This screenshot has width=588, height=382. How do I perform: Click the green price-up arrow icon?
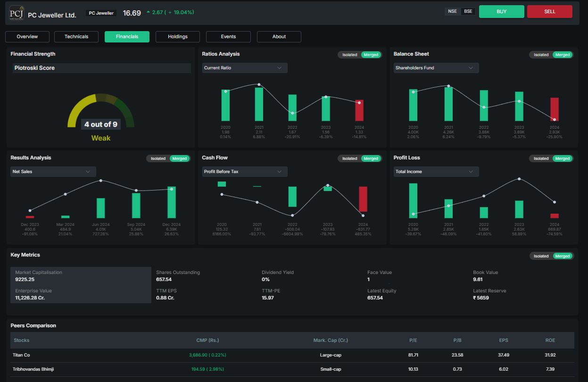149,12
